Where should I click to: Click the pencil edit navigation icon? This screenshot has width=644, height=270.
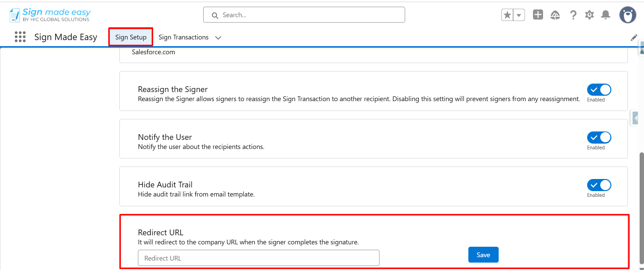coord(634,37)
